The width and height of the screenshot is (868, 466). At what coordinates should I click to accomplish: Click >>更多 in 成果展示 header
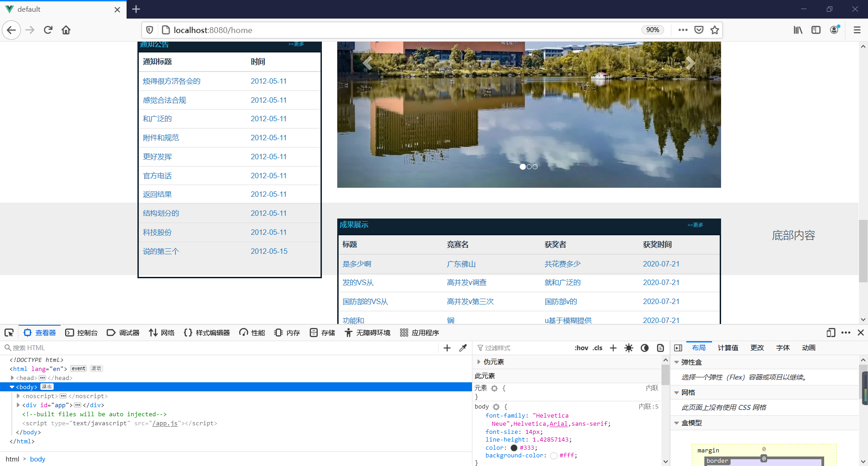click(695, 225)
